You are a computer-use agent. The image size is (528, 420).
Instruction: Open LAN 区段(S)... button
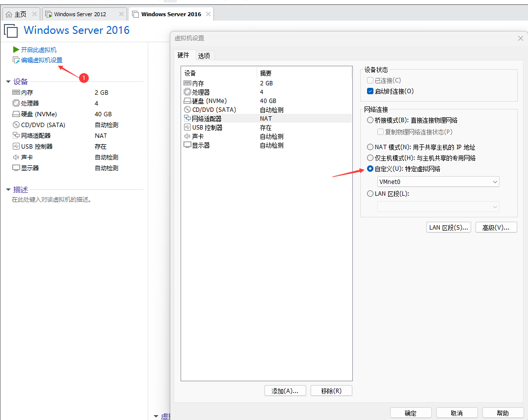(x=449, y=227)
